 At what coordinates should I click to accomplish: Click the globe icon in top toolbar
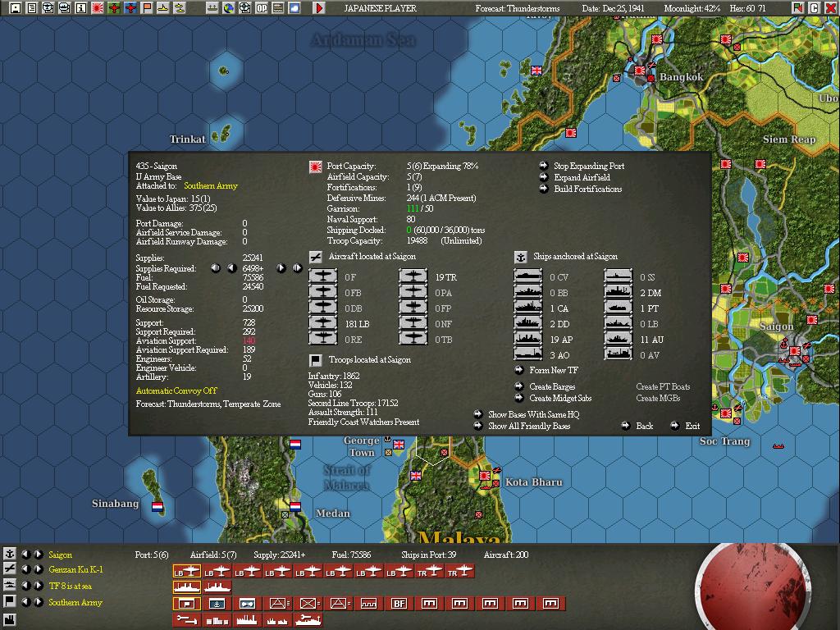pos(229,8)
